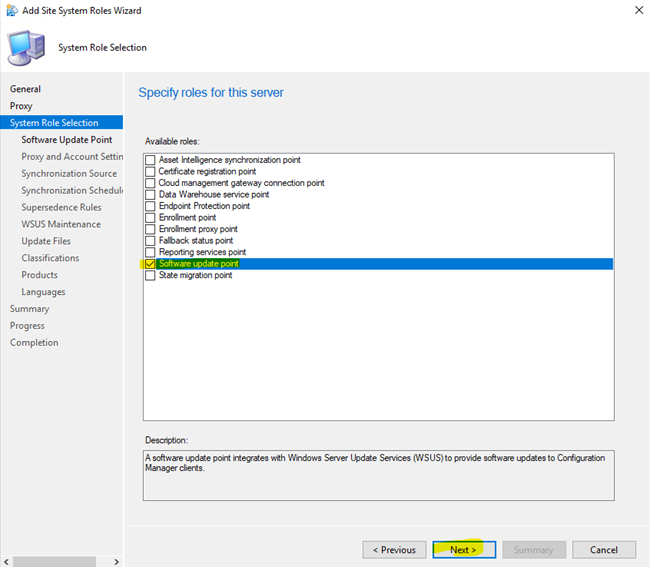Select System Role Selection step
Image resolution: width=650 pixels, height=567 pixels.
coord(61,123)
